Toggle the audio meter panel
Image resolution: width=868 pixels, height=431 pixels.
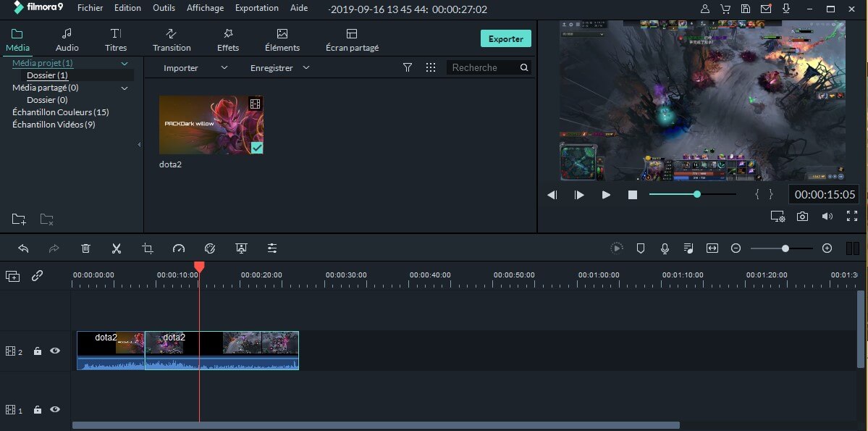click(x=853, y=248)
